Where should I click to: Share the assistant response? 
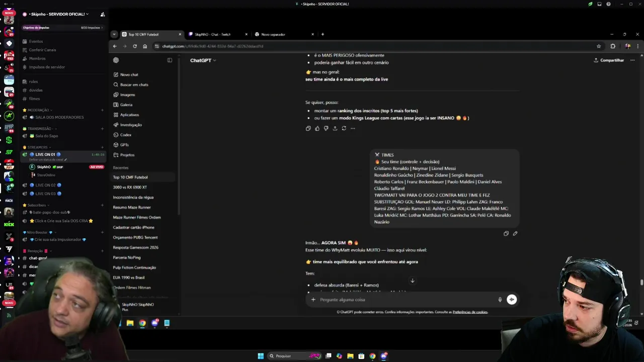[x=335, y=128]
